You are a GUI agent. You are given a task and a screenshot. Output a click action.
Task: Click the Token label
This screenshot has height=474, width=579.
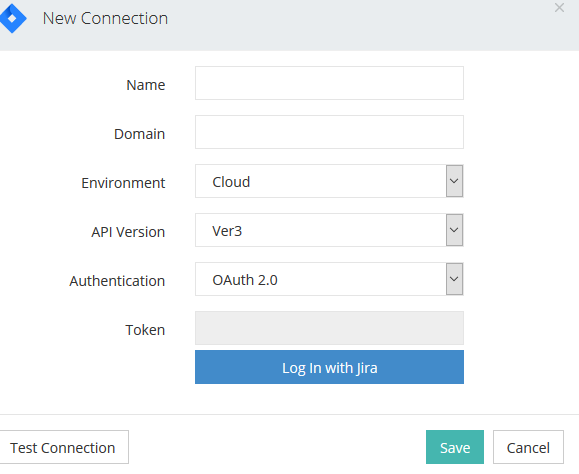pos(145,330)
